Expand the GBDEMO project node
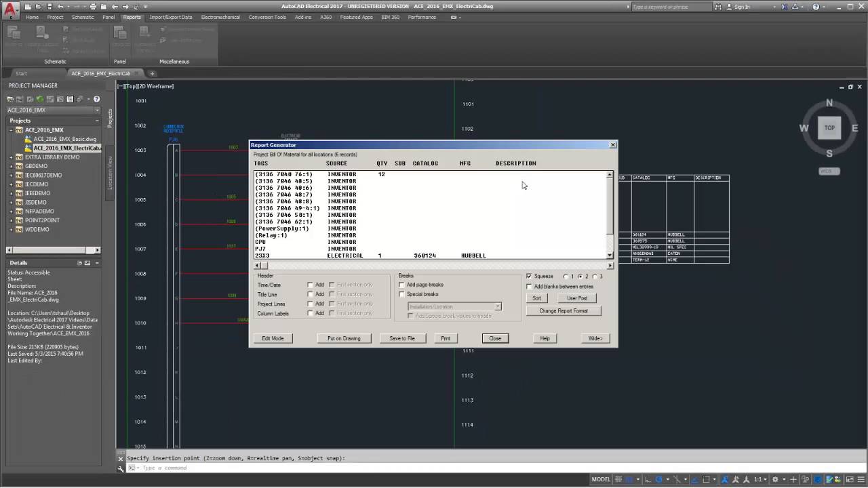This screenshot has height=488, width=868. 11,166
